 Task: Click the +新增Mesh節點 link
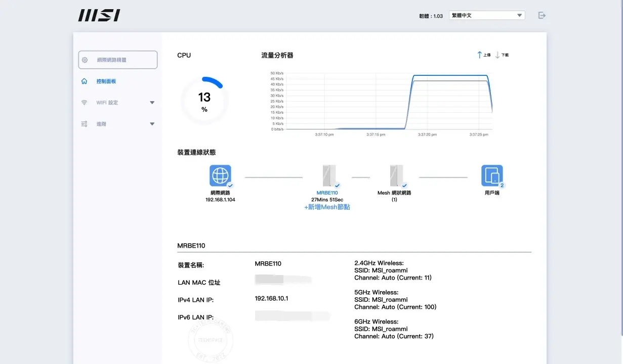[327, 207]
